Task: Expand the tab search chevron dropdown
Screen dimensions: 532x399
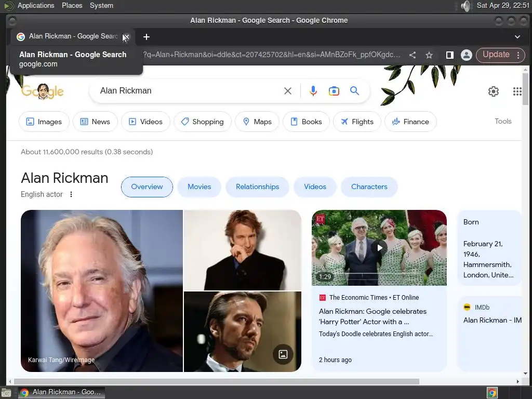Action: 517,37
